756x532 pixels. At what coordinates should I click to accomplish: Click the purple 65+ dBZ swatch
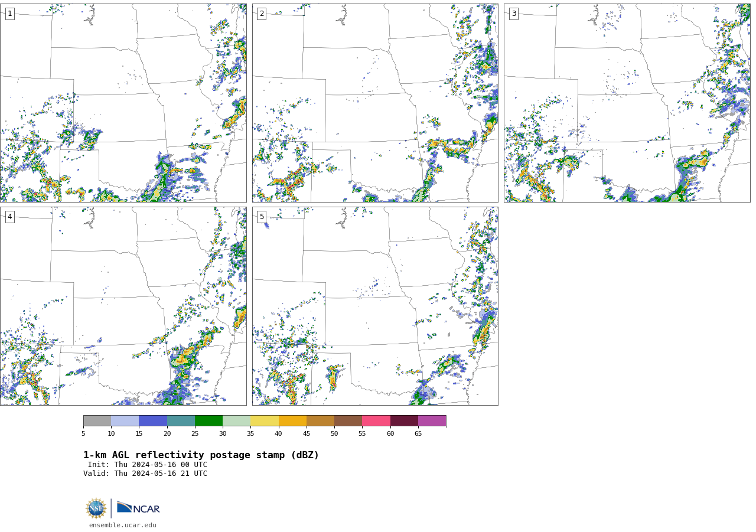(x=432, y=421)
